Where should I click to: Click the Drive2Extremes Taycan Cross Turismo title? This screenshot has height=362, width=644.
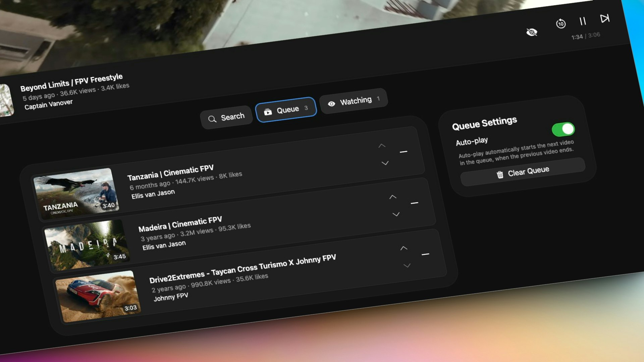(243, 268)
